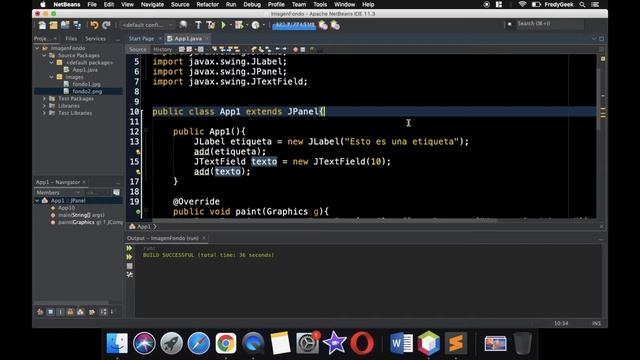Open the Debug menu in menu bar
The width and height of the screenshot is (640, 360).
pyautogui.click(x=251, y=4)
